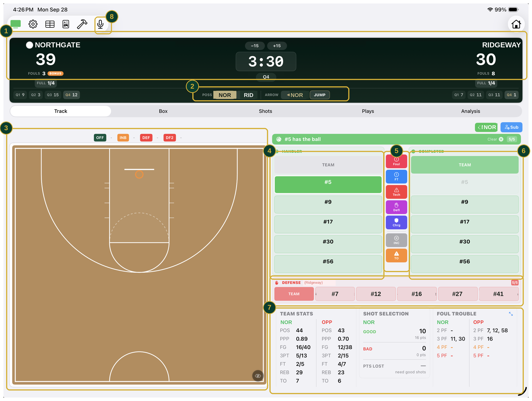The image size is (532, 401).
Task: Open the Sub substitution button
Action: 511,127
